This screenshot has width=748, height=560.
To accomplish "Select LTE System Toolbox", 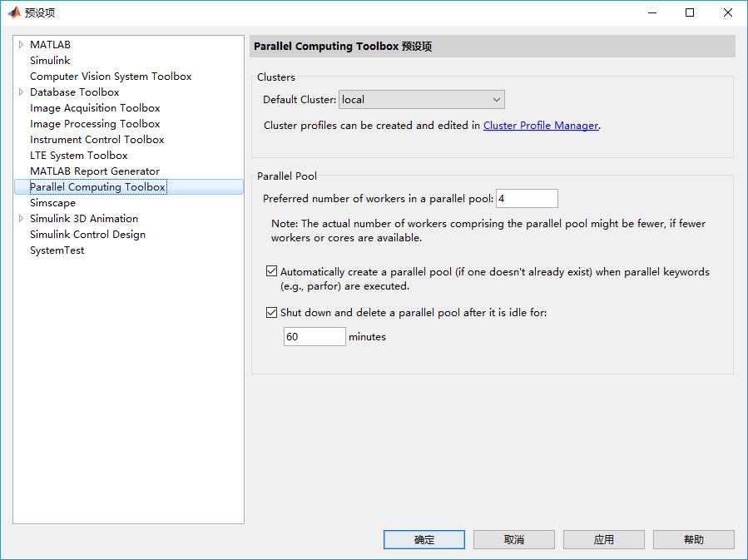I will pos(79,155).
